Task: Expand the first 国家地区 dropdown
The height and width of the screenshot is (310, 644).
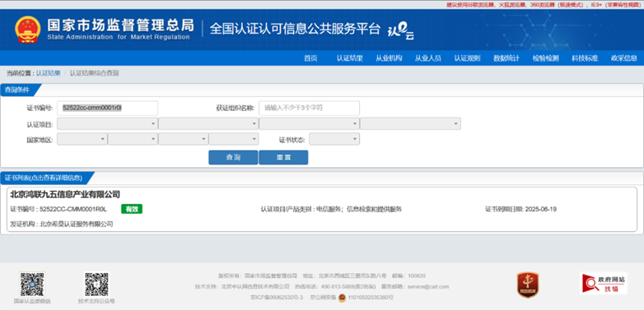Action: (x=82, y=139)
